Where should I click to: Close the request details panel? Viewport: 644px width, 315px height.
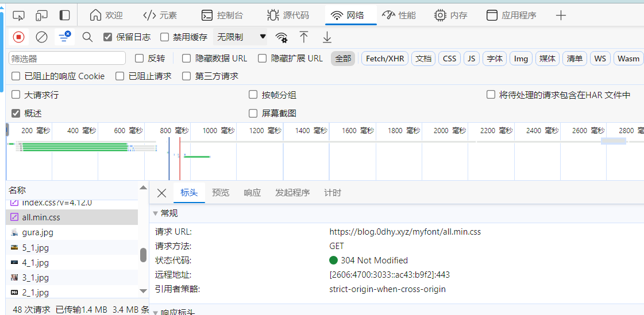click(161, 193)
